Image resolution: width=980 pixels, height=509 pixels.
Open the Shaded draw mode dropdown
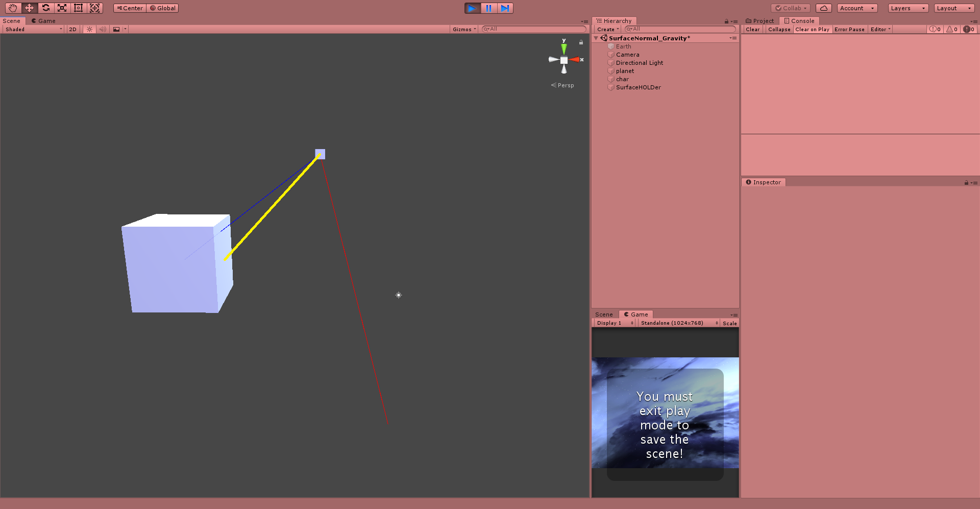tap(34, 30)
